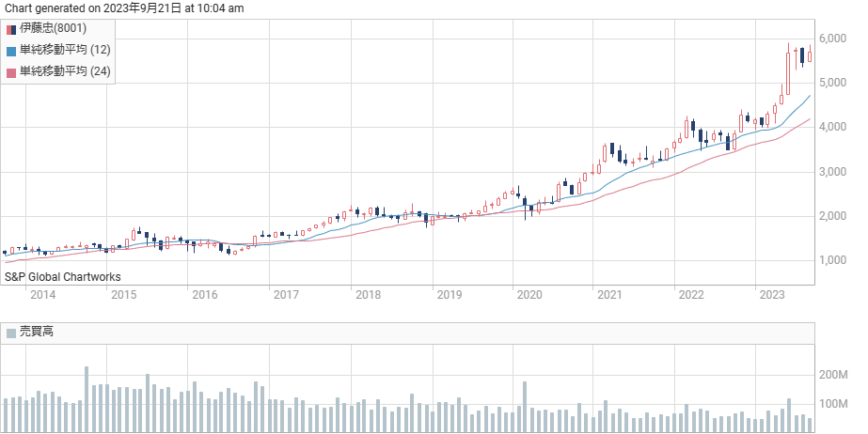Select the 単純移動平均 (24) legend label
Image resolution: width=868 pixels, height=434 pixels.
[x=65, y=71]
